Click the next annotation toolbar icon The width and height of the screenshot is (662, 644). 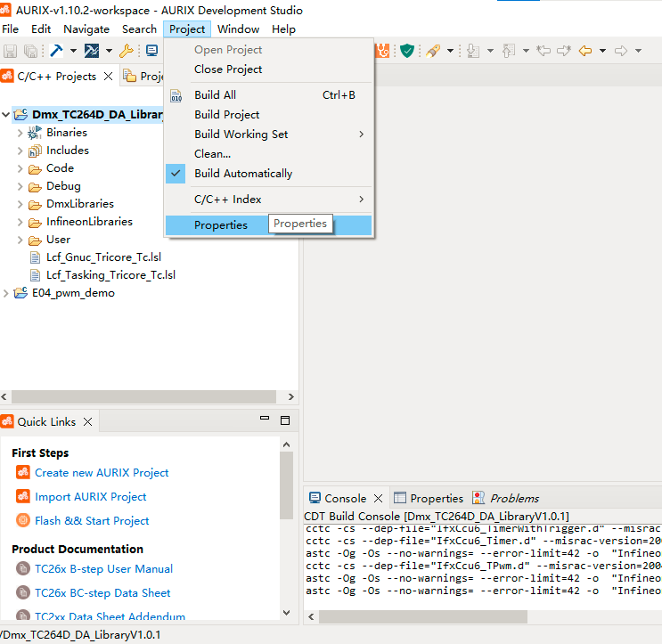(473, 51)
